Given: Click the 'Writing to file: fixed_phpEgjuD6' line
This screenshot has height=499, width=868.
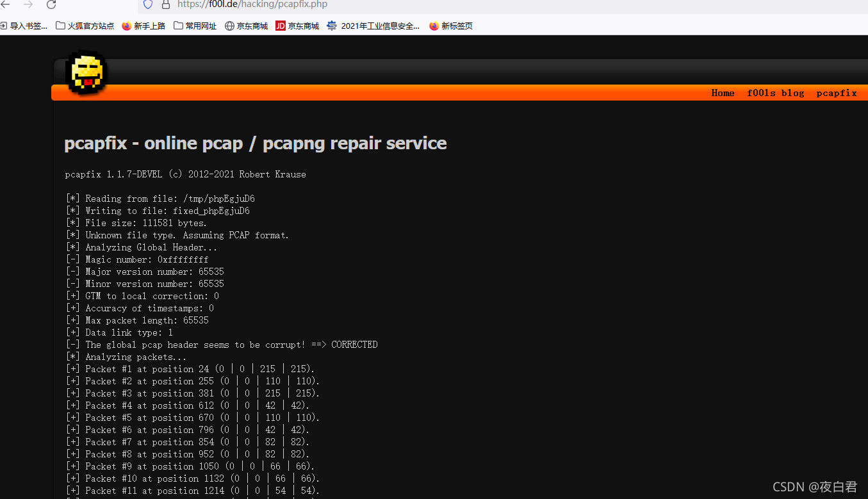Looking at the screenshot, I should tap(158, 211).
